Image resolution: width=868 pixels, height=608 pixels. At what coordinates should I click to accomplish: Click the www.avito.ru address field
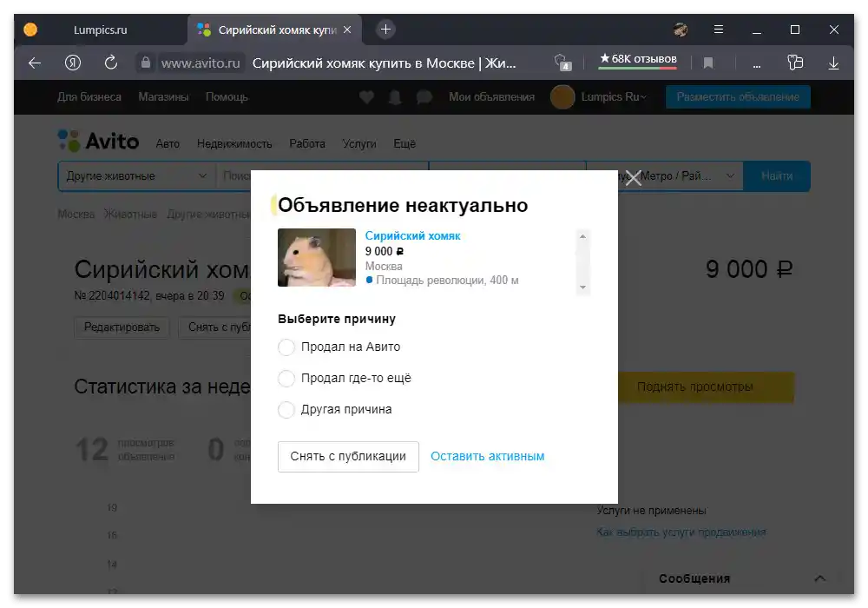point(201,63)
